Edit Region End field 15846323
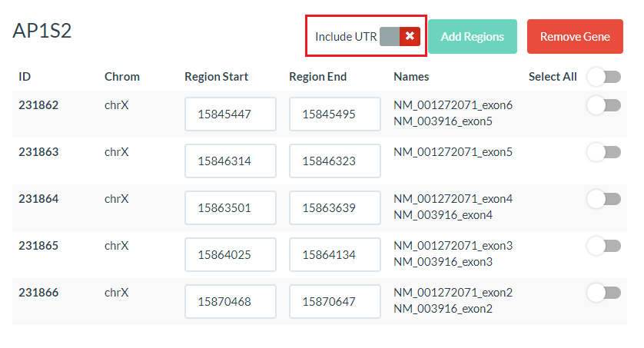The width and height of the screenshot is (644, 348). click(x=335, y=161)
